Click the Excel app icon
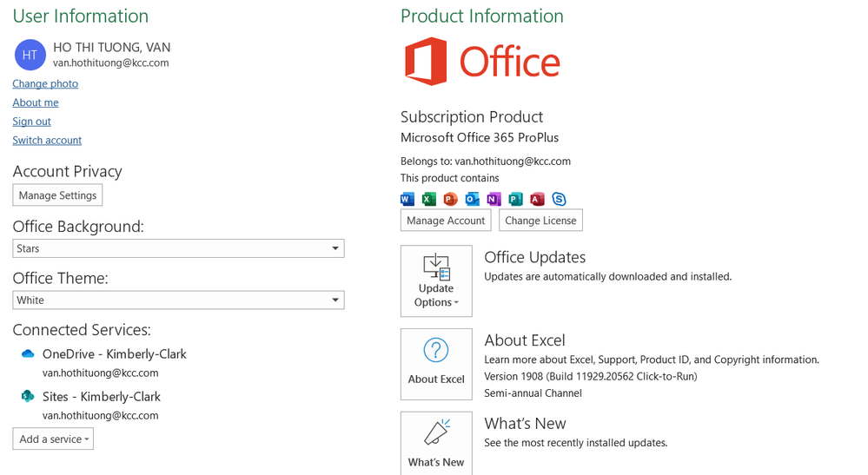The width and height of the screenshot is (868, 475). tap(429, 199)
